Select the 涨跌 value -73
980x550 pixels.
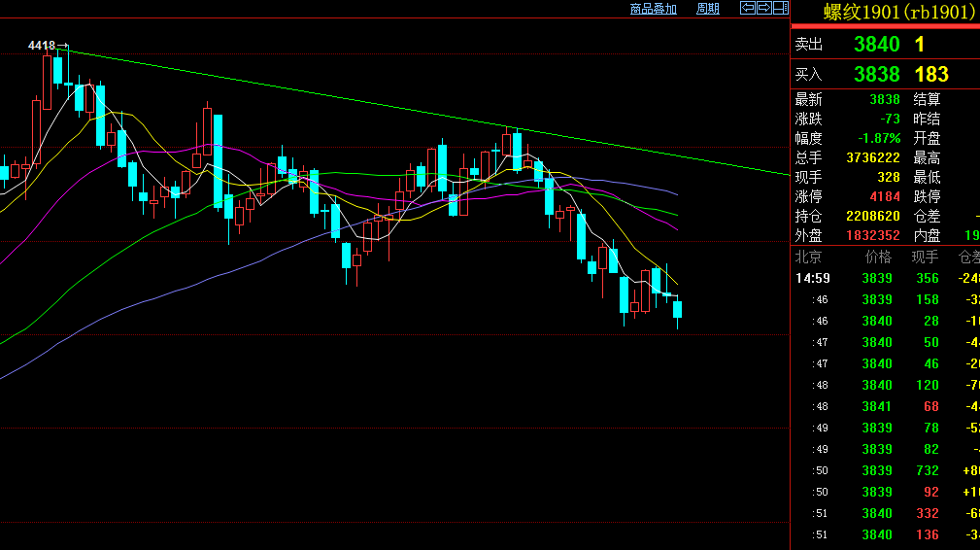coord(890,119)
